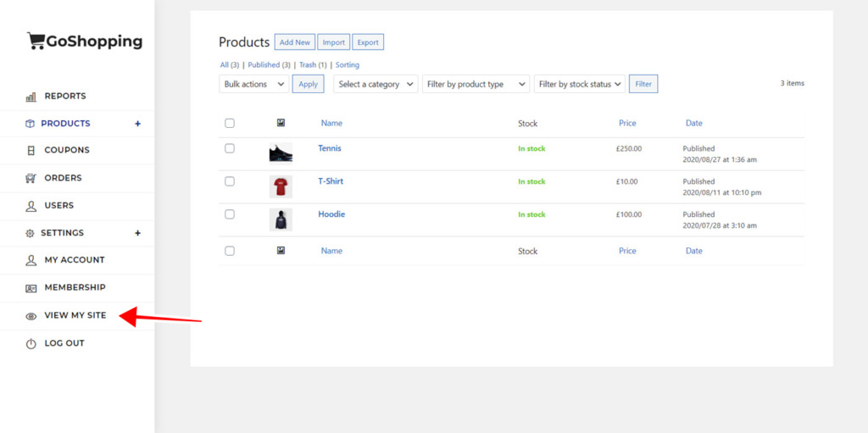Click the Users person icon
868x433 pixels.
[x=31, y=206]
